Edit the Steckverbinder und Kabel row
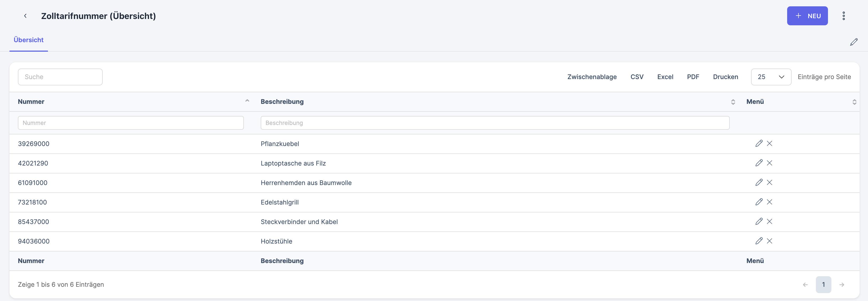868x301 pixels. 758,222
